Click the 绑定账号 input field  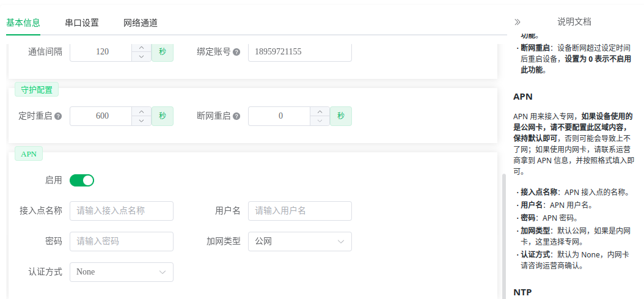(299, 52)
